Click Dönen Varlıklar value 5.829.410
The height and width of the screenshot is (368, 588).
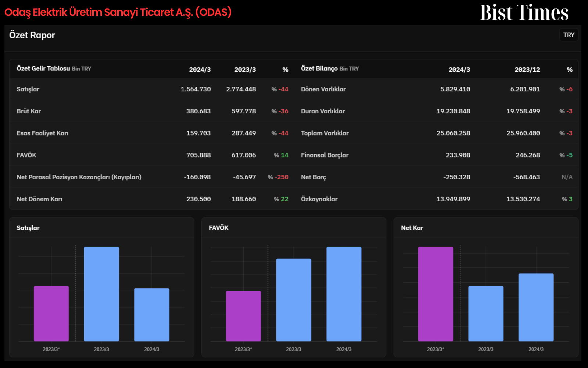(x=455, y=89)
